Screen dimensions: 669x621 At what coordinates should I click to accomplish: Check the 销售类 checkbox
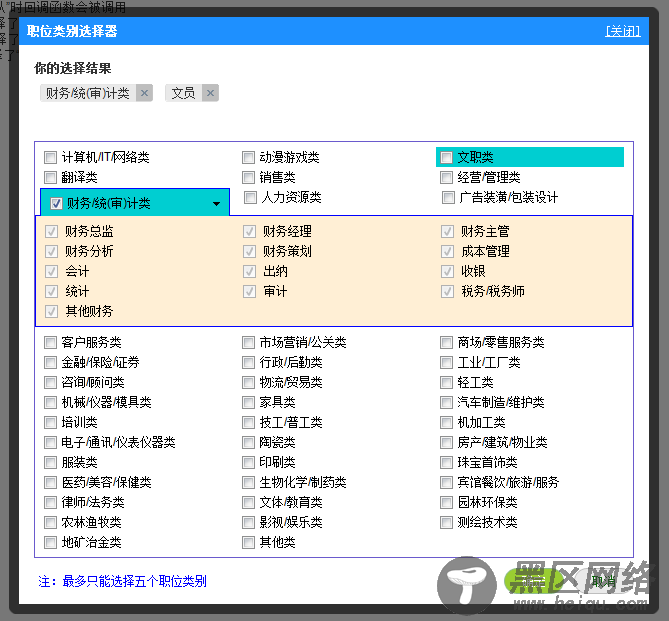click(x=248, y=178)
